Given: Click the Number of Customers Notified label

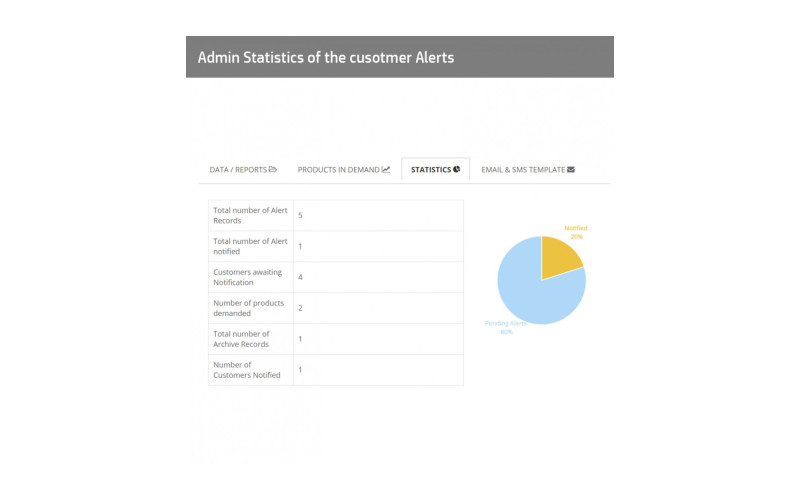Looking at the screenshot, I should [x=238, y=370].
